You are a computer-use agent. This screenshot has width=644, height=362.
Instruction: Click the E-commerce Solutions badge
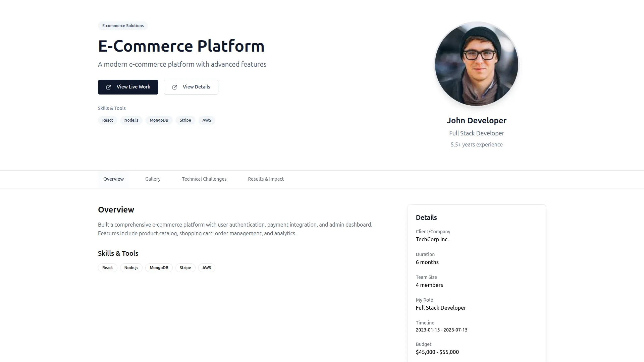(x=123, y=26)
